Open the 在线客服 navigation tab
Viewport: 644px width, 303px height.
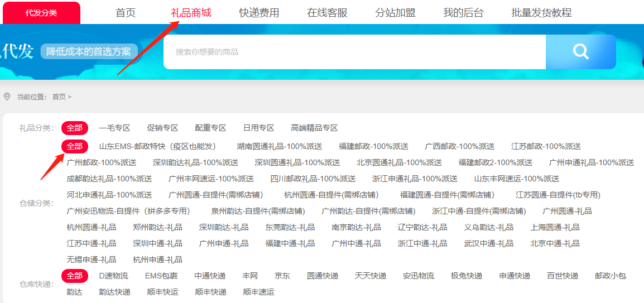pos(328,13)
